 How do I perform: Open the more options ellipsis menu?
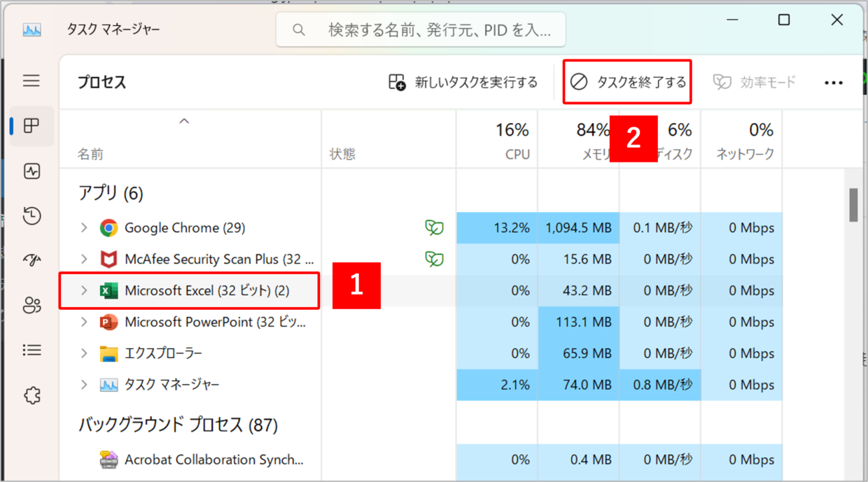834,83
